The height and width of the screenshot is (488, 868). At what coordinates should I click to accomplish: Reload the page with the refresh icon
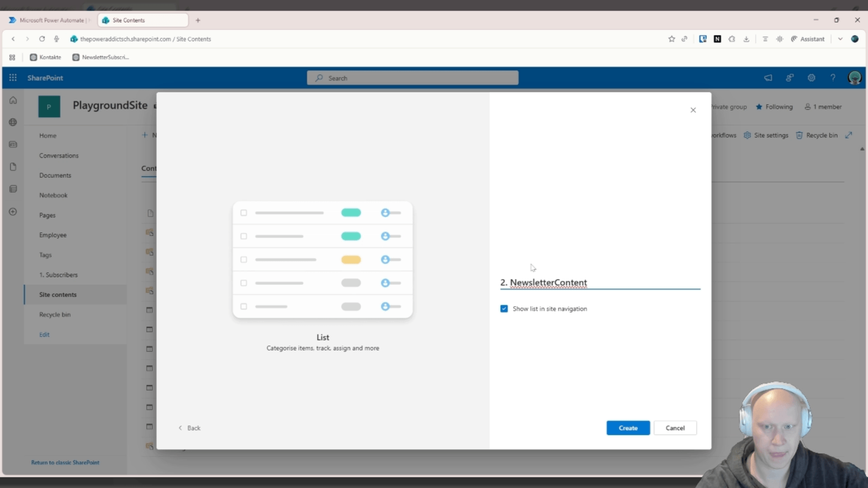42,39
